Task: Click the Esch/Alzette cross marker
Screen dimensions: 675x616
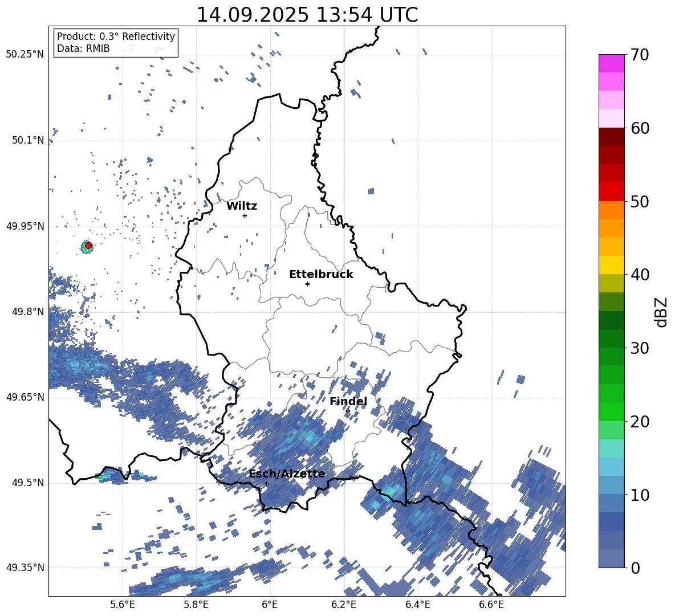Action: 266,483
